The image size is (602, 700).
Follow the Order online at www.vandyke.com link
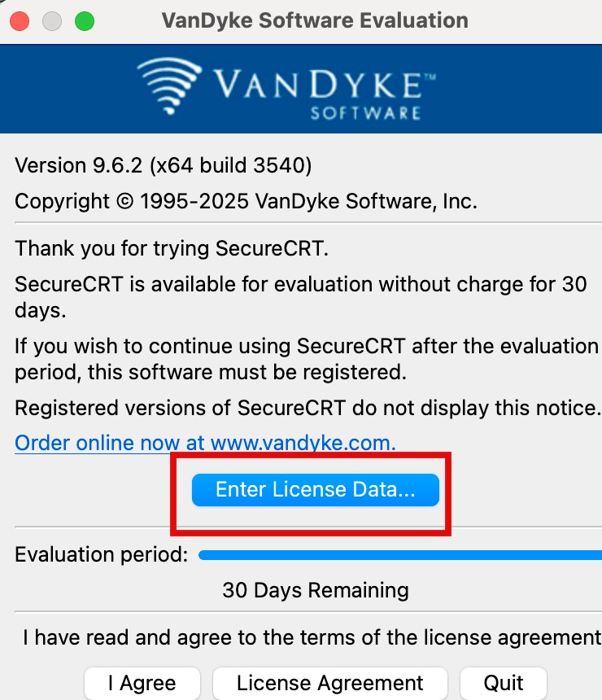pyautogui.click(x=205, y=443)
